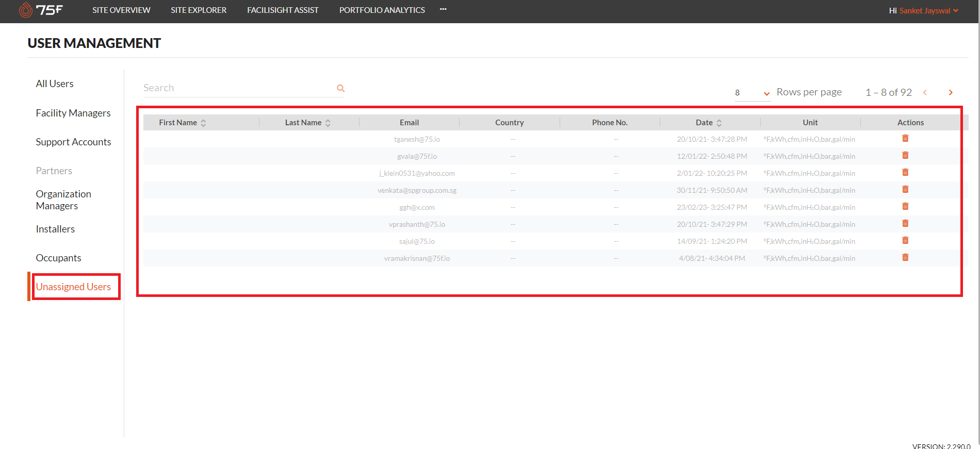Click email tganesh@75.io

click(417, 139)
